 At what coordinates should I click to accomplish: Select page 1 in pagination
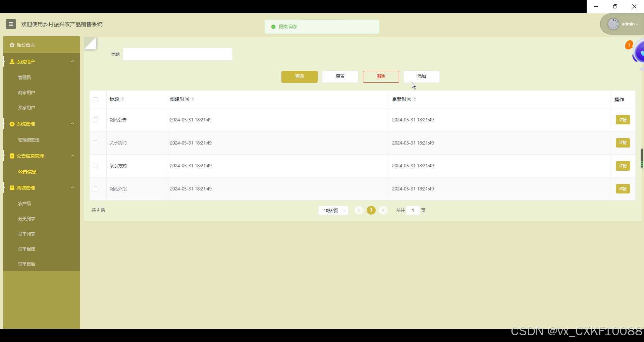[371, 210]
